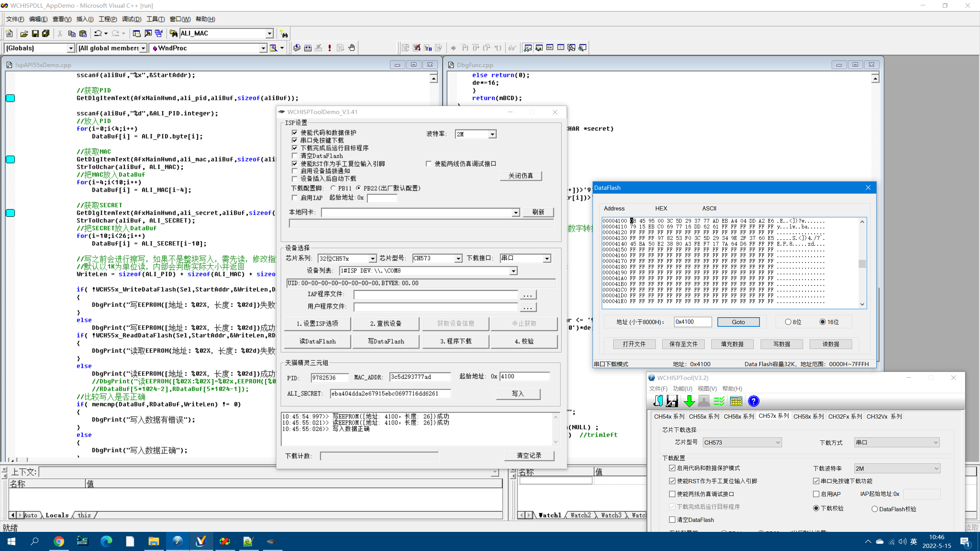Click the Goto button in DataFlash
Image resolution: width=980 pixels, height=551 pixels.
click(x=738, y=322)
